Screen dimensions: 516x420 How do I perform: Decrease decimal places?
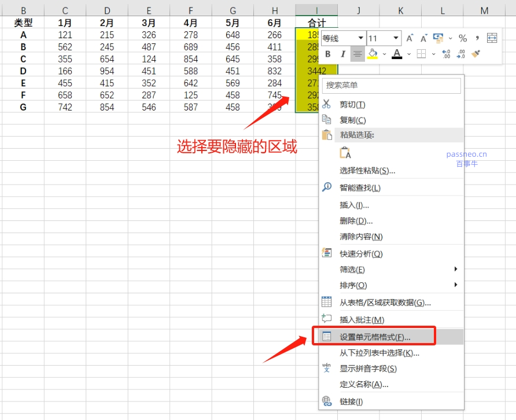(461, 54)
